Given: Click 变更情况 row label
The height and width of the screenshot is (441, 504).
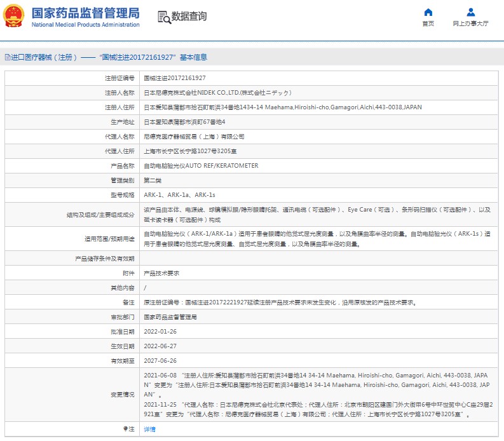Looking at the screenshot, I should point(123,395).
